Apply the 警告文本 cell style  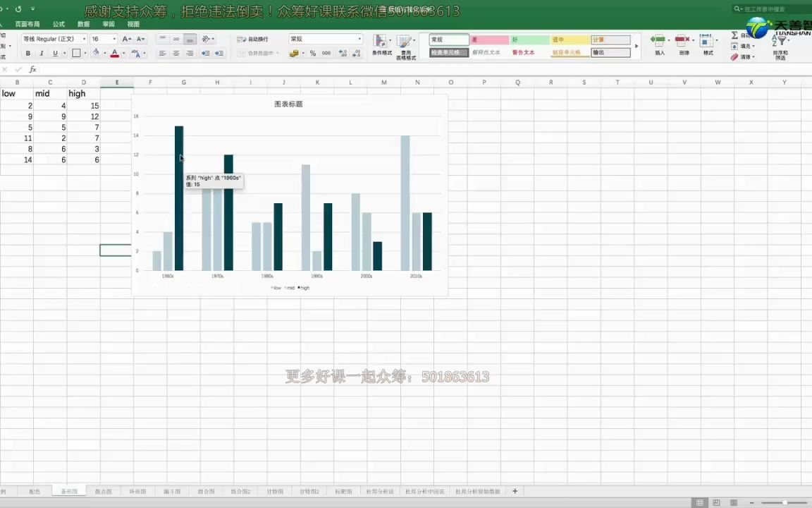click(524, 52)
